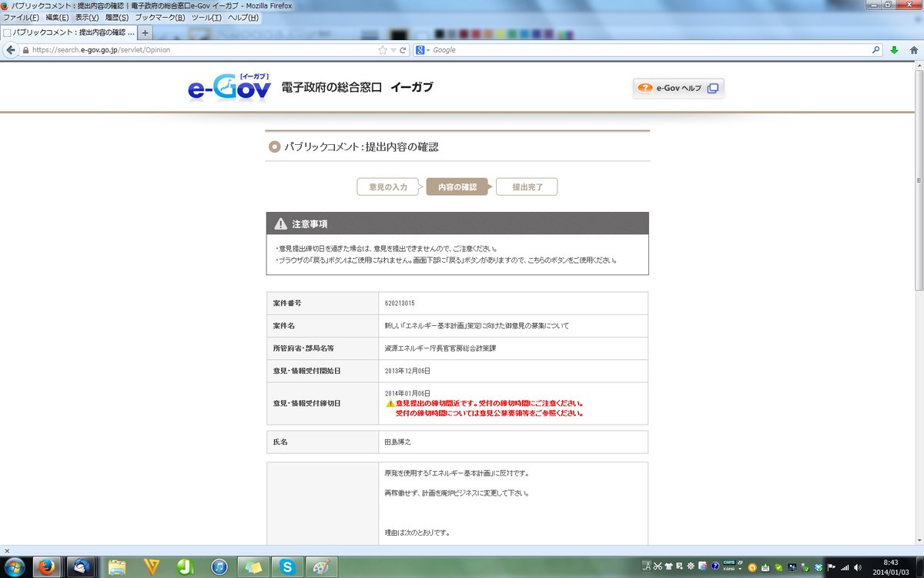The width and height of the screenshot is (924, 578).
Task: Click the network signal bars icon
Action: (x=845, y=567)
